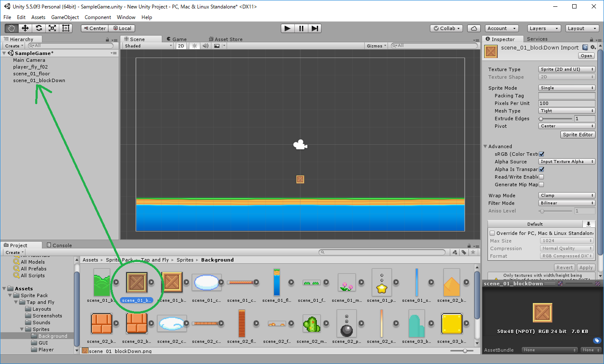The height and width of the screenshot is (364, 604).
Task: Open the Texture Type dropdown
Action: coord(567,69)
